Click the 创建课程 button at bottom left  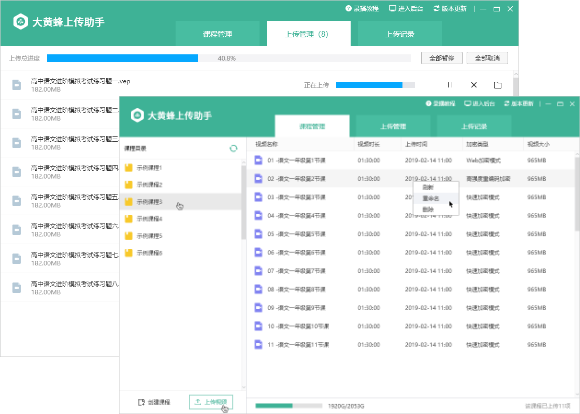[154, 402]
